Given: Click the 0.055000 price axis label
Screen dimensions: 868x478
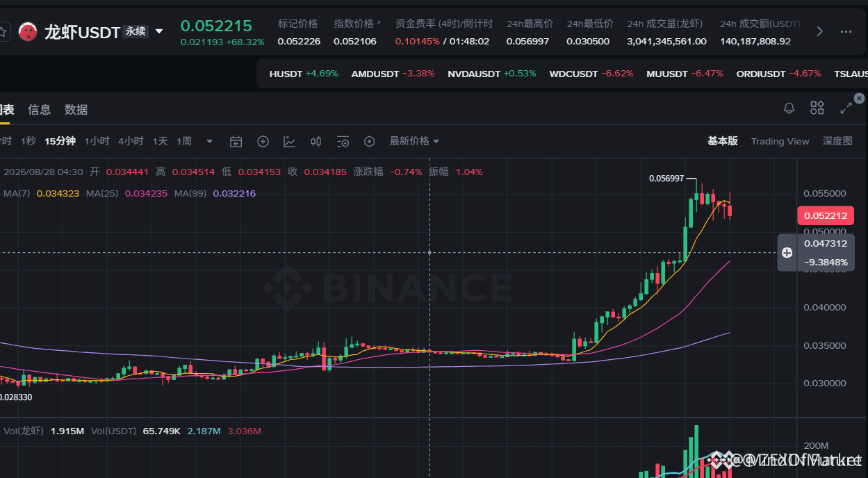Looking at the screenshot, I should pyautogui.click(x=825, y=193).
